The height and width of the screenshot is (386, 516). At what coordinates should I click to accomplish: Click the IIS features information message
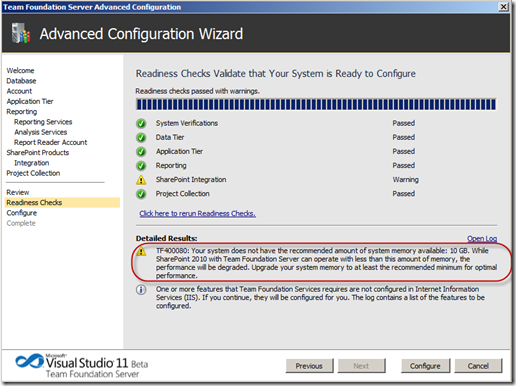tap(320, 297)
